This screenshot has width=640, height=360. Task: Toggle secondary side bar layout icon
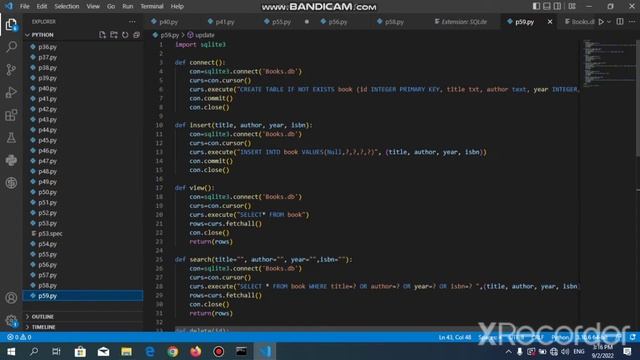557,6
